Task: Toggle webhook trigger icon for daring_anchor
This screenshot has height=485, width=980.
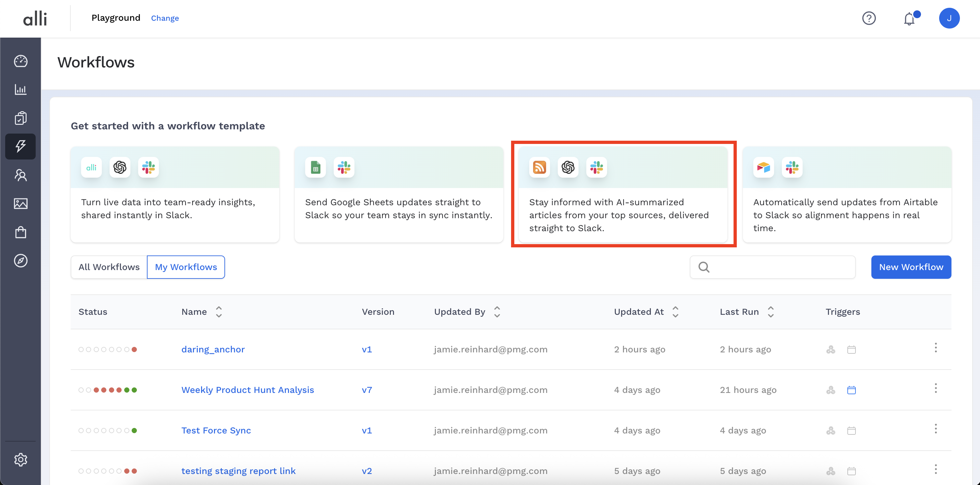Action: [831, 349]
